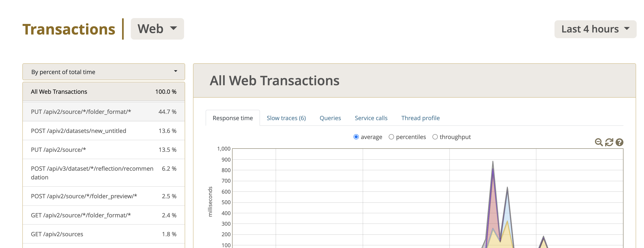
Task: Select the average radio button
Action: [x=355, y=137]
